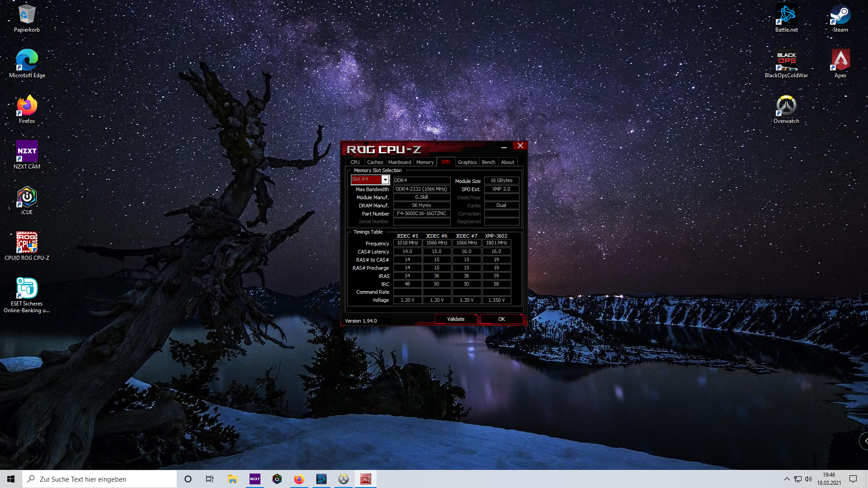The image size is (868, 488).
Task: Open File Explorer from the taskbar
Action: [232, 479]
